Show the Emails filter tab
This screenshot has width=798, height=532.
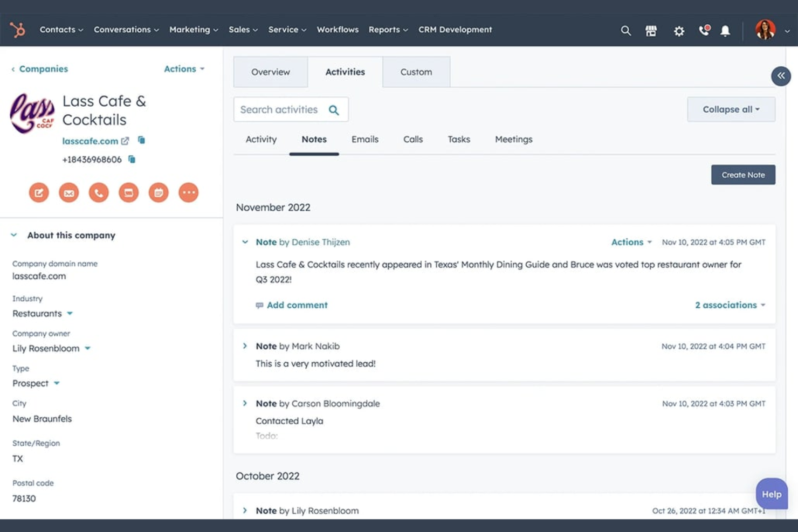[x=365, y=140]
